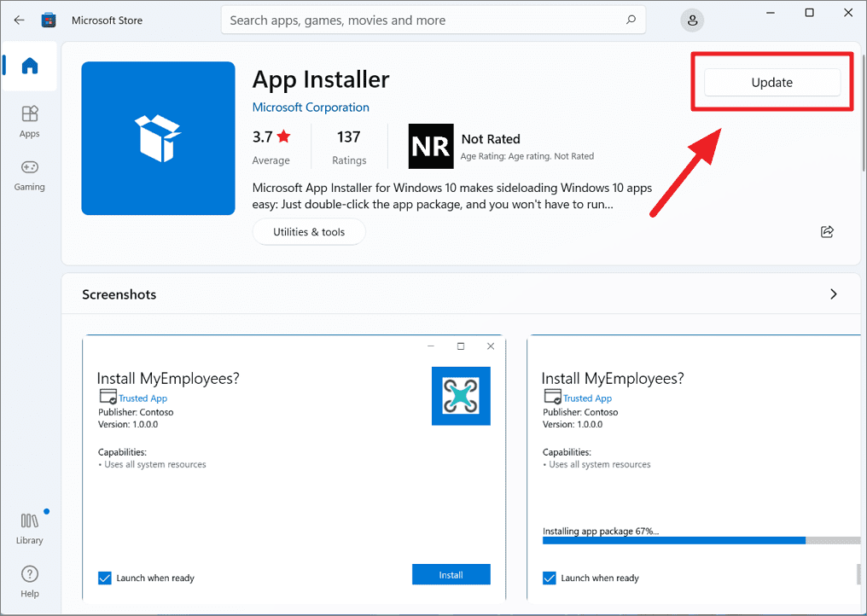Open the Home tab in sidebar
This screenshot has height=616, width=867.
29,66
